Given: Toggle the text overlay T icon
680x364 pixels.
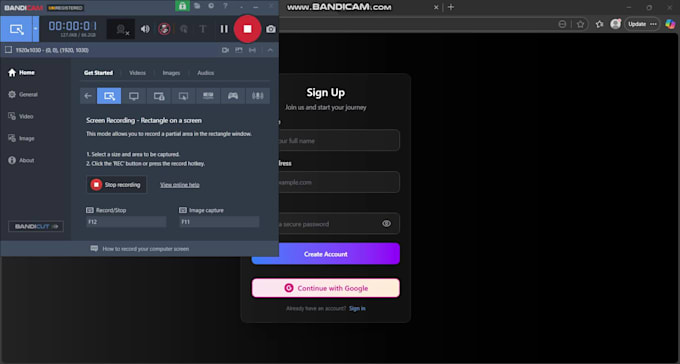Looking at the screenshot, I should (x=203, y=29).
